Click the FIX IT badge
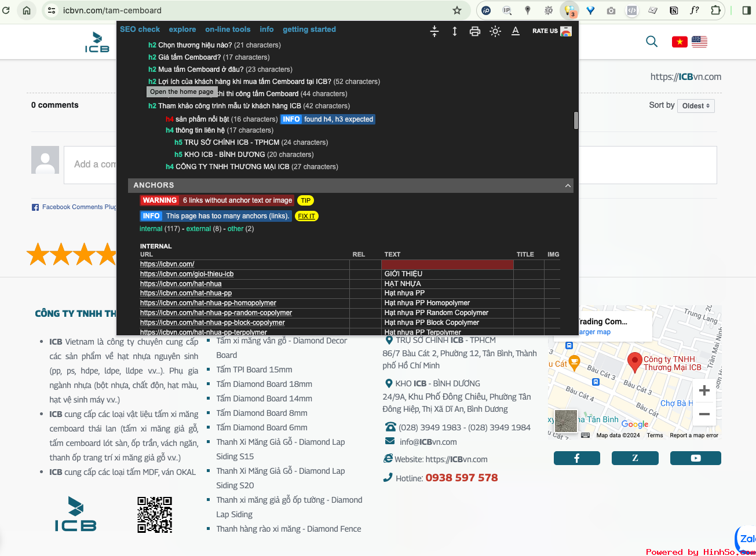This screenshot has height=556, width=756. point(306,216)
